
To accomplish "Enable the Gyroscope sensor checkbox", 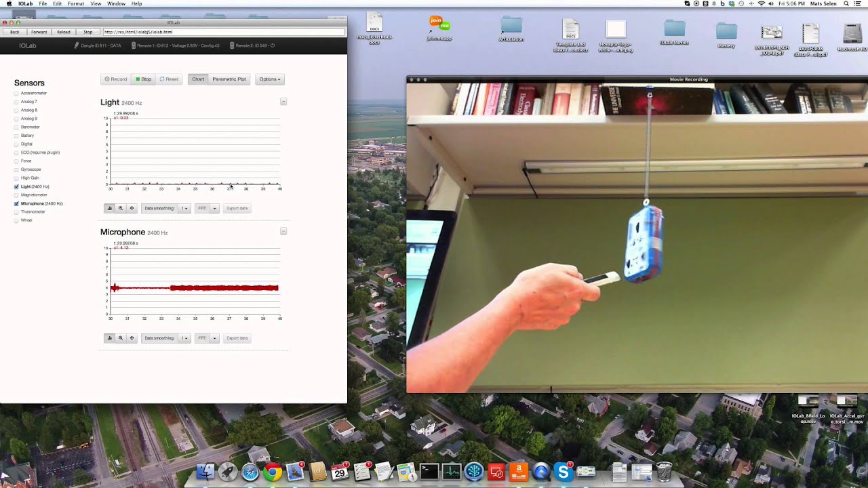I will (x=16, y=169).
